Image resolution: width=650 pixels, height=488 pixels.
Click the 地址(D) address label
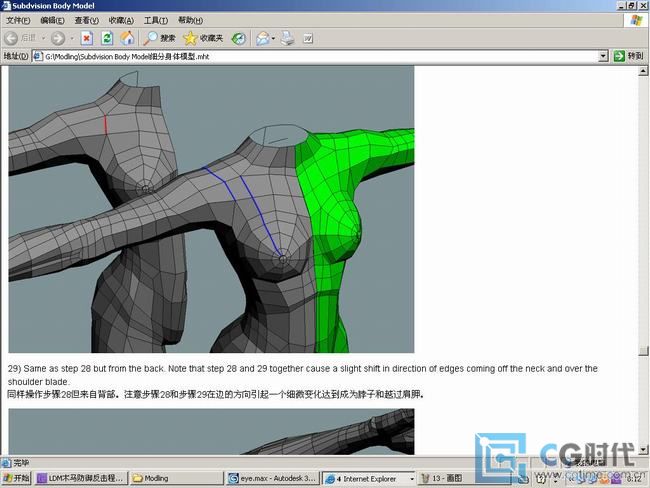[16, 56]
